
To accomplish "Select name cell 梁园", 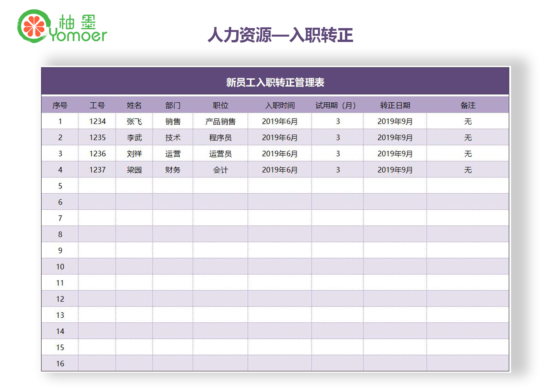I will (x=134, y=170).
